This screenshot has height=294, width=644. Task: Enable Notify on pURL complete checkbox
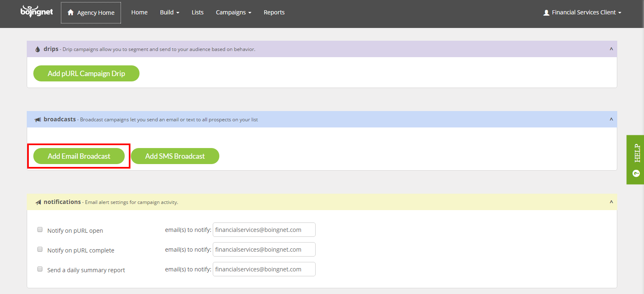[40, 249]
